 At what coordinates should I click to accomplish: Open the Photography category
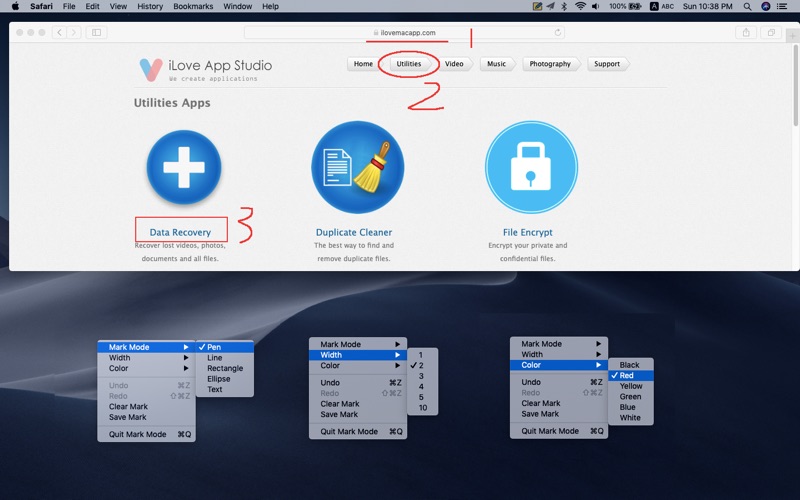click(x=550, y=64)
